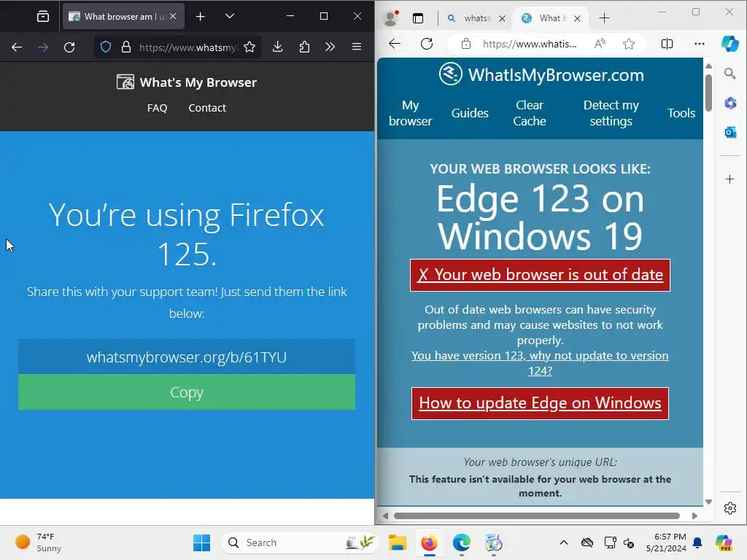Toggle Edge split screen icon
This screenshot has width=747, height=560.
pyautogui.click(x=667, y=44)
